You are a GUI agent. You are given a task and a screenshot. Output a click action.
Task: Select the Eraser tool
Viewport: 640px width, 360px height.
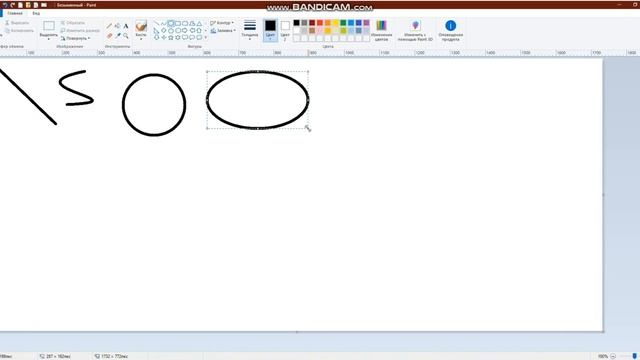109,36
